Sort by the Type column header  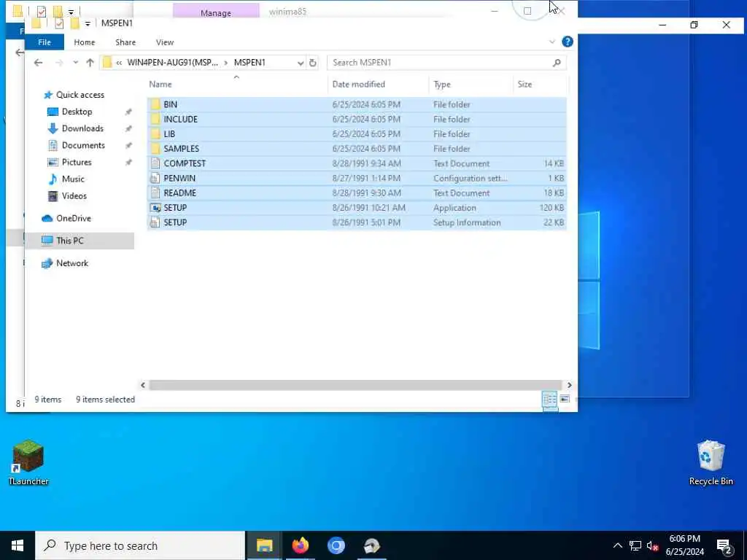coord(471,85)
